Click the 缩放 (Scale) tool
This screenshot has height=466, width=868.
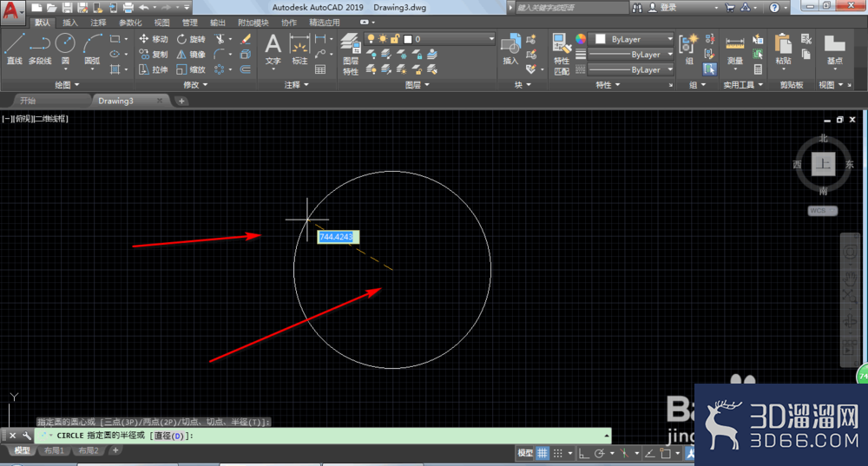191,69
